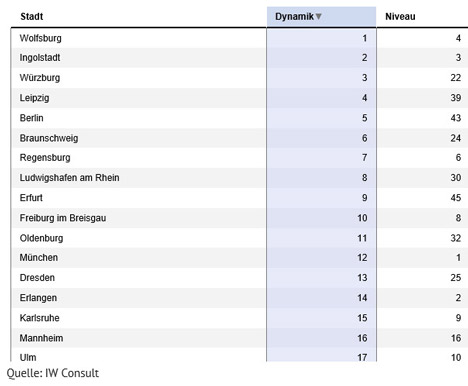Image resolution: width=468 pixels, height=386 pixels.
Task: Select the Wolfsburg row
Action: (x=240, y=38)
